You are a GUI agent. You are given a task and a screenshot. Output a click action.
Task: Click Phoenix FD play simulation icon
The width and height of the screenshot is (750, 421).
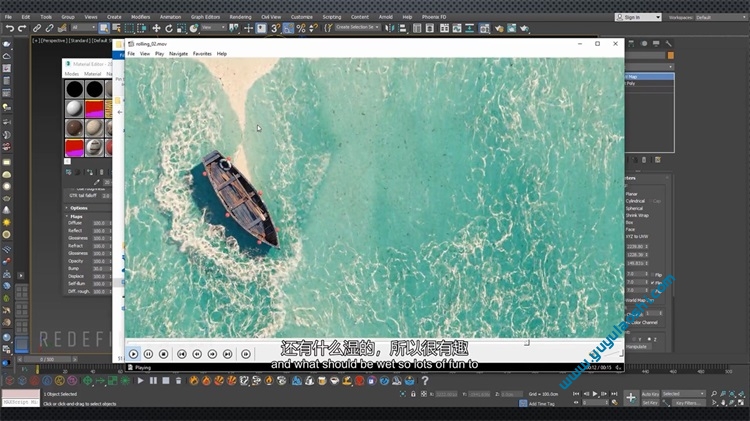(x=140, y=381)
